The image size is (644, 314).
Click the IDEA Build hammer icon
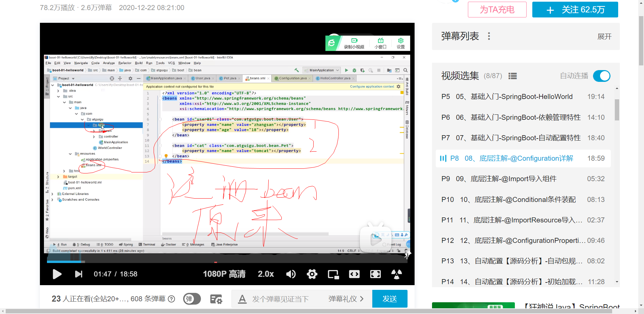[x=297, y=70]
